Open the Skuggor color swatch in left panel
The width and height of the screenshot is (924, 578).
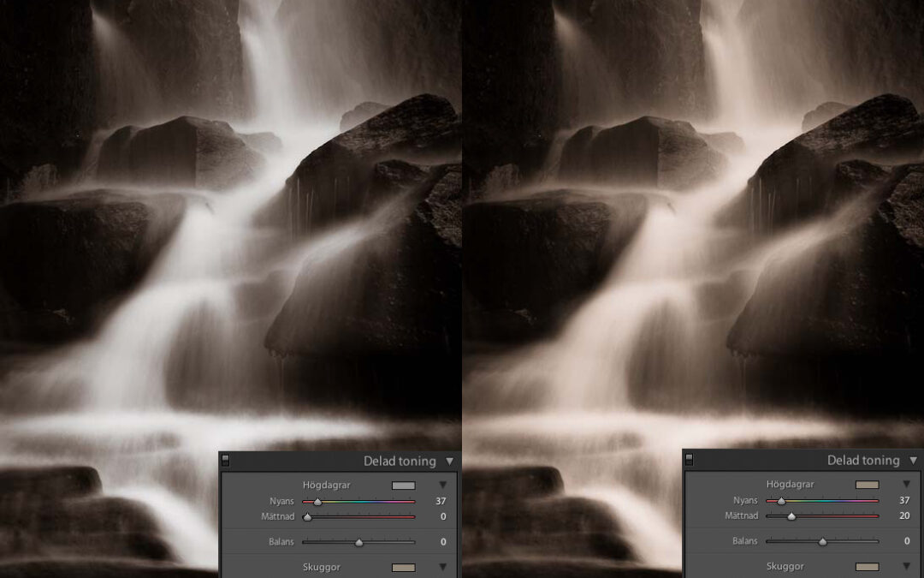[x=404, y=568]
